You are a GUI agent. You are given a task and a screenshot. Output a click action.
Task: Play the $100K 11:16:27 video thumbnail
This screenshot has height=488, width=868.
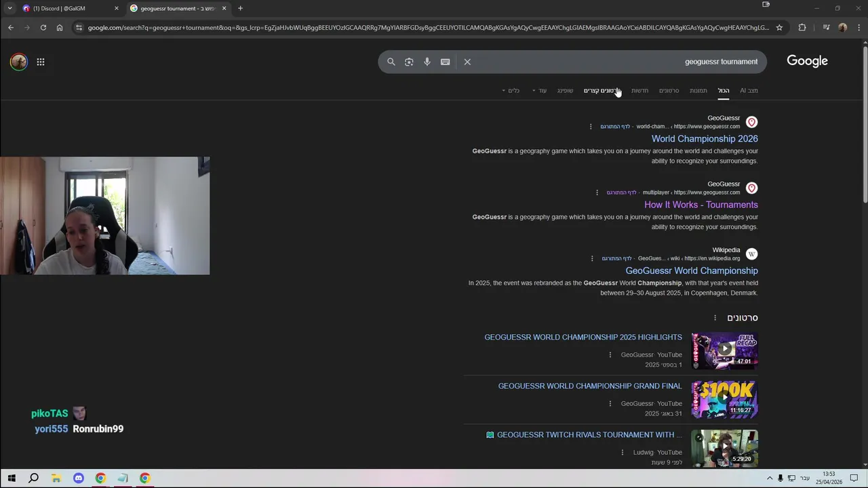coord(725,400)
